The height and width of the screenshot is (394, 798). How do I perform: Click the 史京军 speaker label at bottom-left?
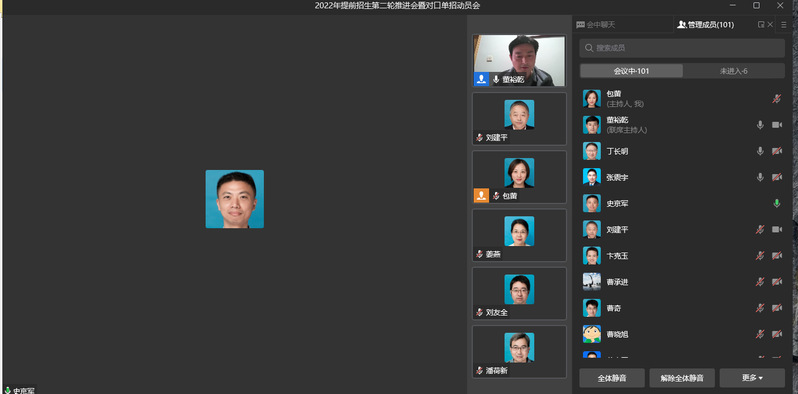coord(19,390)
